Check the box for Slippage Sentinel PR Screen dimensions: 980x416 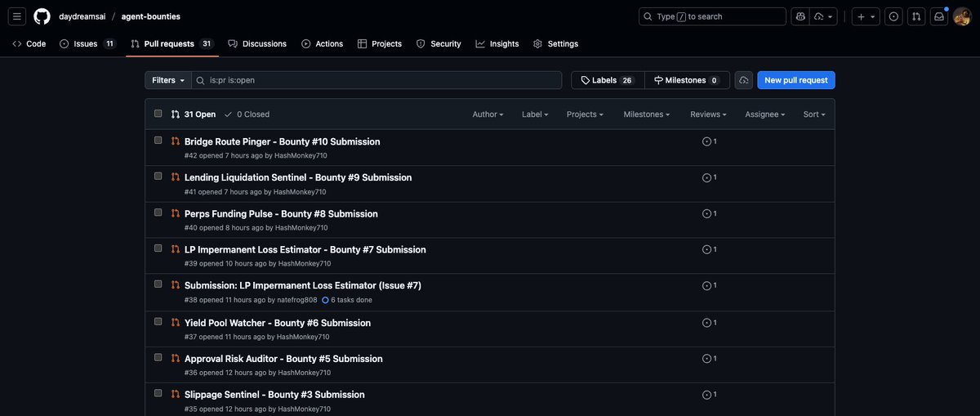point(158,392)
